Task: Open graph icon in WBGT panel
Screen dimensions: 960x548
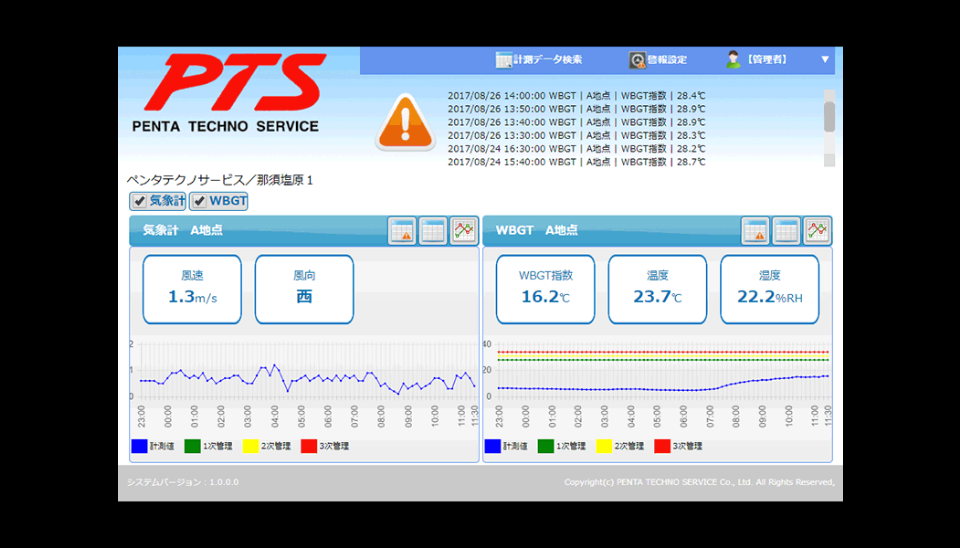Action: 817,231
